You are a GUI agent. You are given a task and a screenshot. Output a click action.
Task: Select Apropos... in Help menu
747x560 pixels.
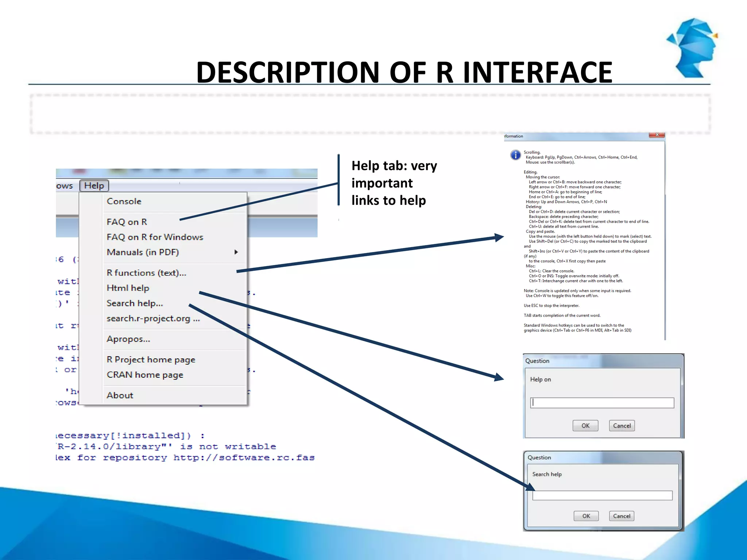(x=128, y=339)
